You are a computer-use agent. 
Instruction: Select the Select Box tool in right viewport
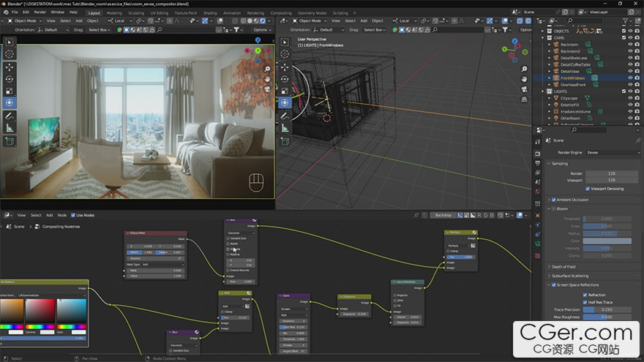[285, 42]
